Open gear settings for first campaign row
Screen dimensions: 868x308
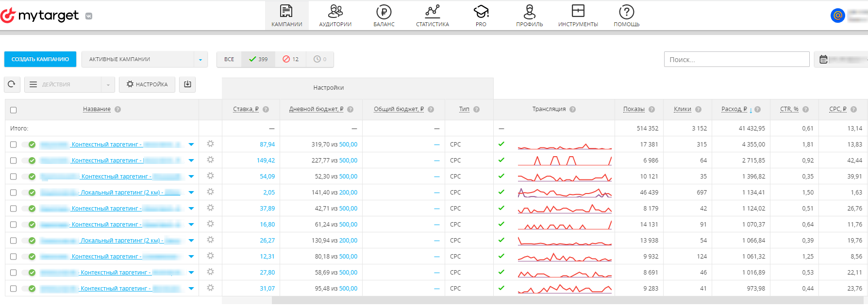(210, 144)
